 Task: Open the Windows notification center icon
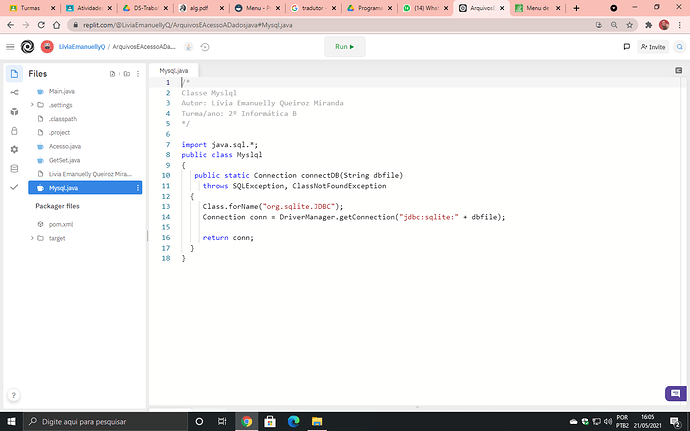pos(675,421)
